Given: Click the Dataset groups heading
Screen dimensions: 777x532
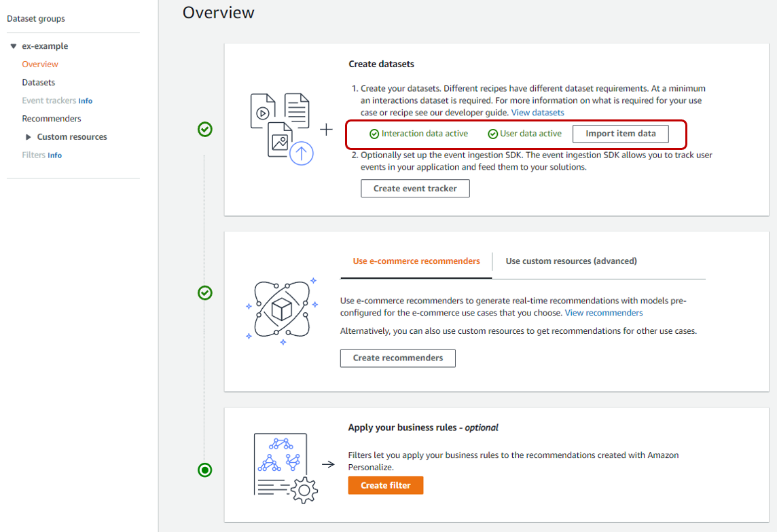Looking at the screenshot, I should point(36,19).
